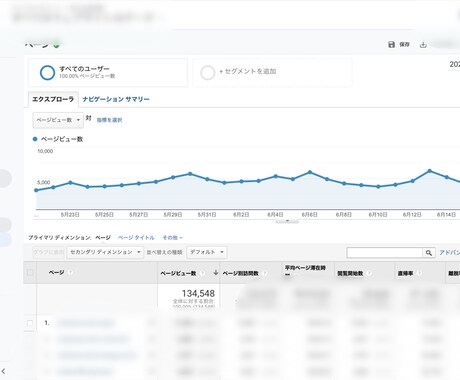Expand the その他 dimension dropdown
This screenshot has width=460, height=380.
pyautogui.click(x=172, y=238)
